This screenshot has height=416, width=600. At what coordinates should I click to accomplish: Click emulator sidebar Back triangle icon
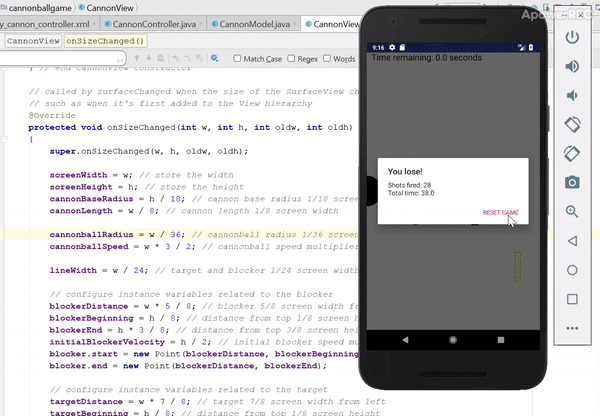572,241
